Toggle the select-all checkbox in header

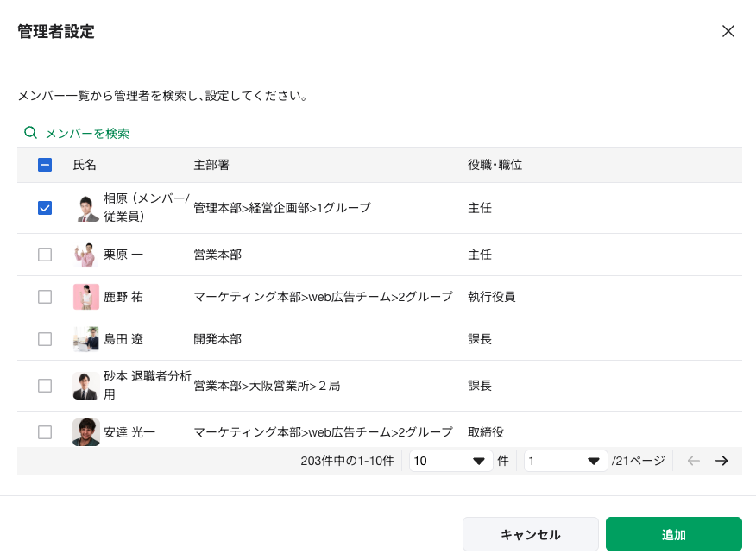[44, 165]
